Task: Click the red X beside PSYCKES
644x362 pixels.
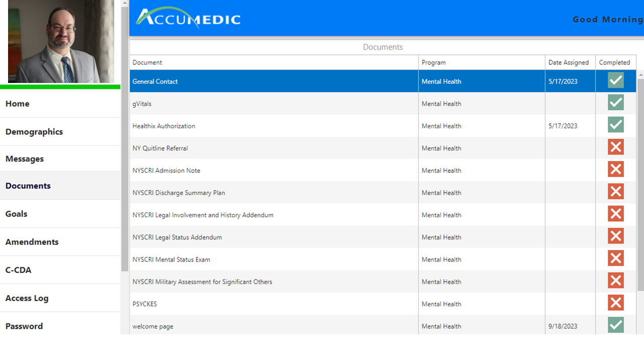Action: pyautogui.click(x=615, y=303)
